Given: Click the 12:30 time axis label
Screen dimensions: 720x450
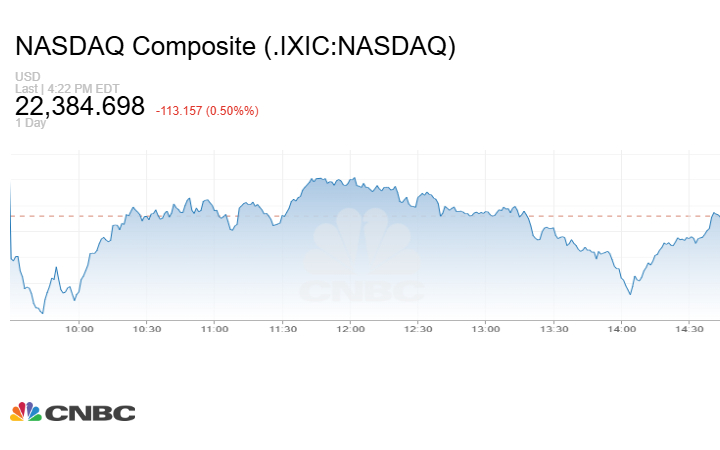Looking at the screenshot, I should coord(418,328).
